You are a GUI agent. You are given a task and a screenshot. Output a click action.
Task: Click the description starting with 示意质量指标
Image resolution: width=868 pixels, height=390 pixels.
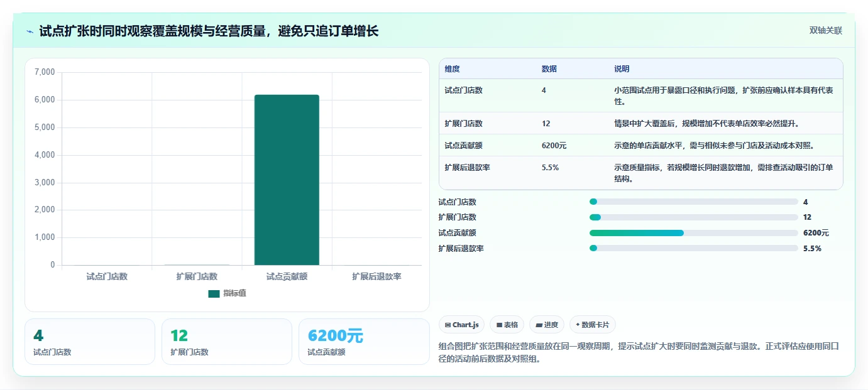[x=724, y=173]
